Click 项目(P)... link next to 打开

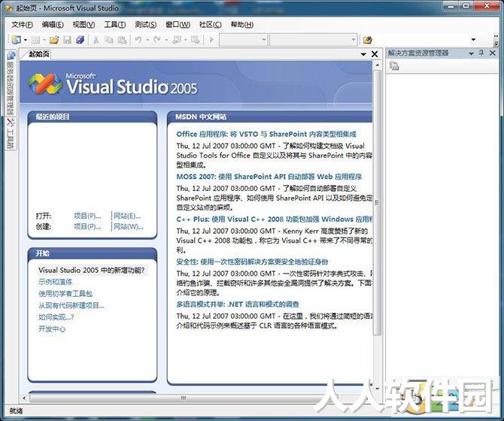pyautogui.click(x=87, y=216)
